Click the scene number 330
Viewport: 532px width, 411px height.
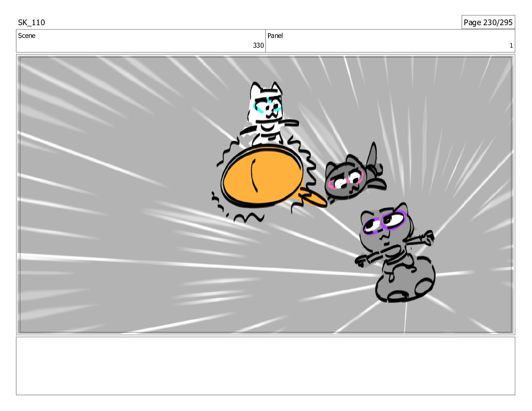pos(258,45)
